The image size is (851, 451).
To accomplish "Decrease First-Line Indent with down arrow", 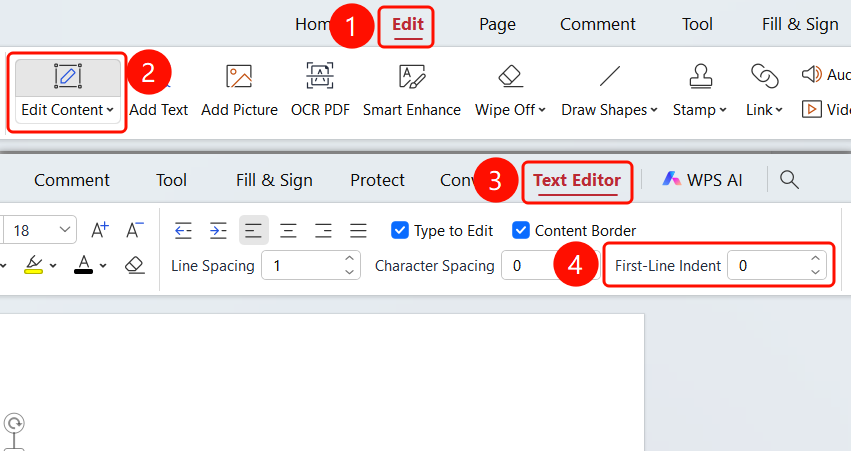I will pyautogui.click(x=815, y=272).
